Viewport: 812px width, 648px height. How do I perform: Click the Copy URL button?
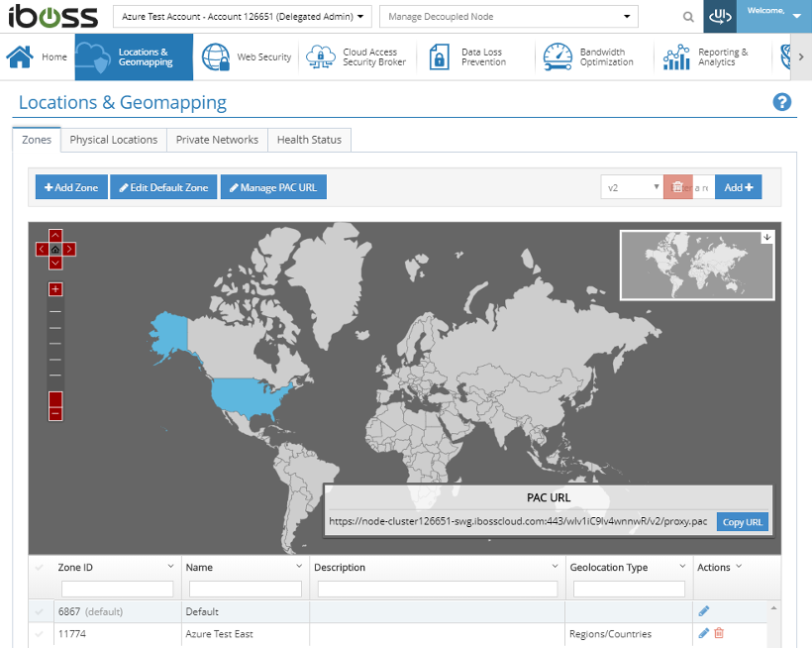tap(743, 522)
